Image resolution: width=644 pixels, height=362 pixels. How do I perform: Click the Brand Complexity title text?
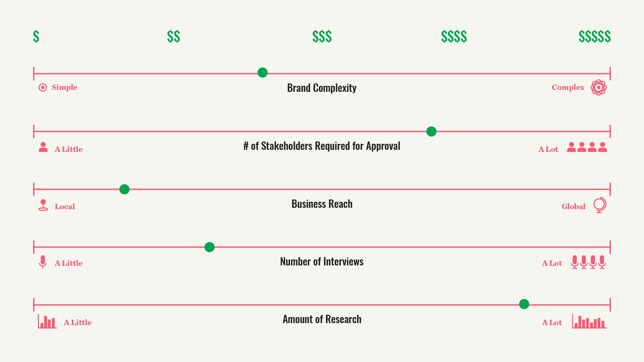tap(322, 88)
